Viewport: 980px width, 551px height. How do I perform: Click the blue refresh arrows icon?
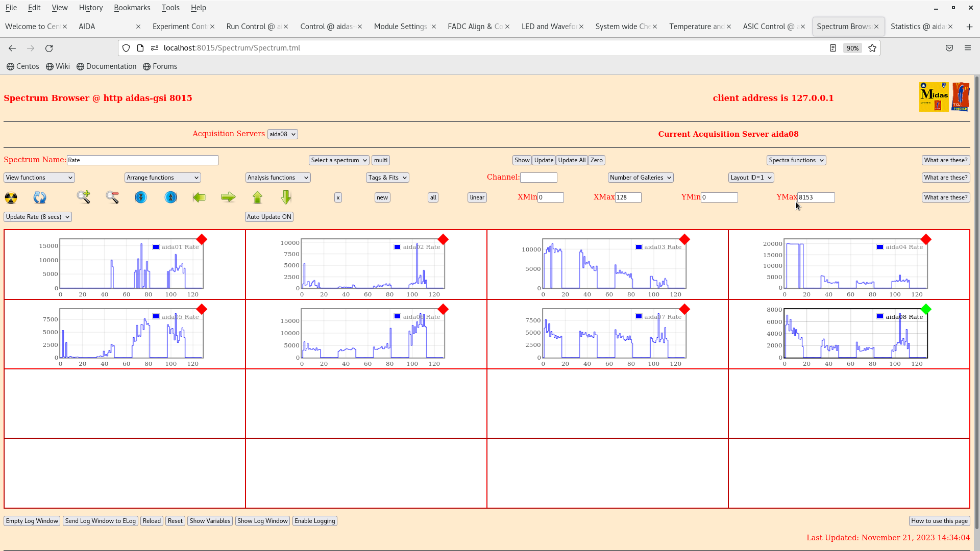[x=40, y=197]
